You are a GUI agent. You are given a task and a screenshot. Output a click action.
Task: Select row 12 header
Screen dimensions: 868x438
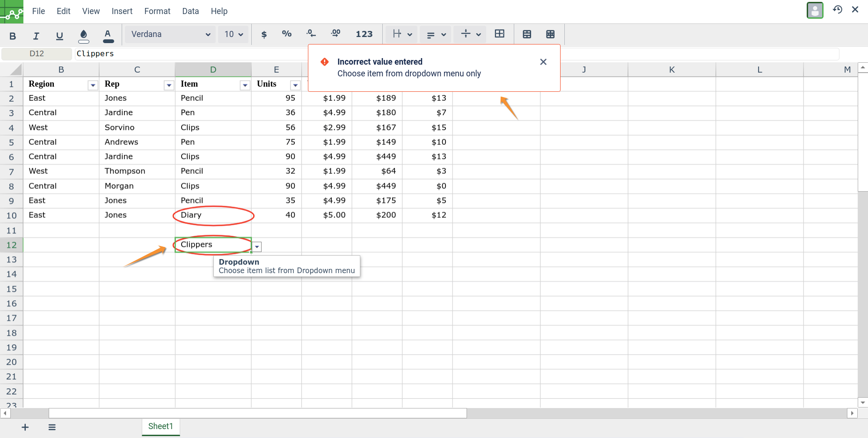click(12, 245)
